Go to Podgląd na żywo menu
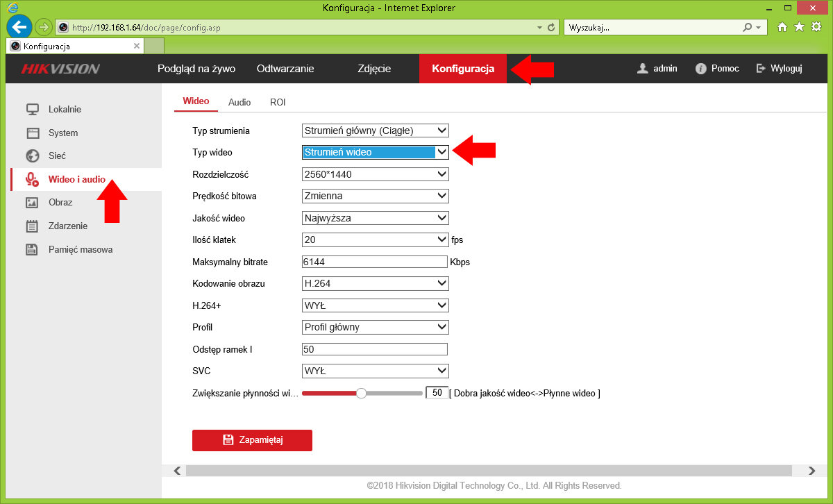Viewport: 833px width, 504px height. click(x=196, y=69)
